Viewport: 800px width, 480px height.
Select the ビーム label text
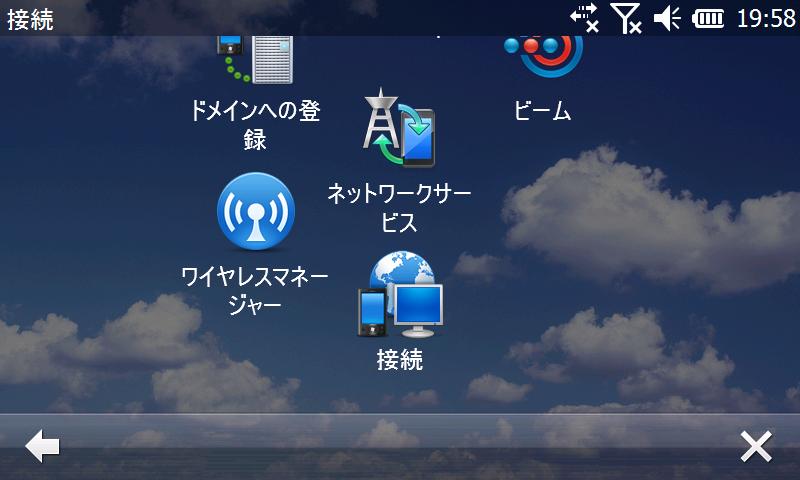542,110
